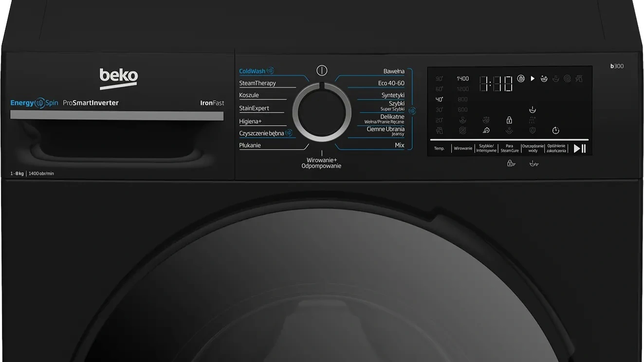Click the power on/off symbol above the knob
644x362 pixels.
tap(322, 70)
